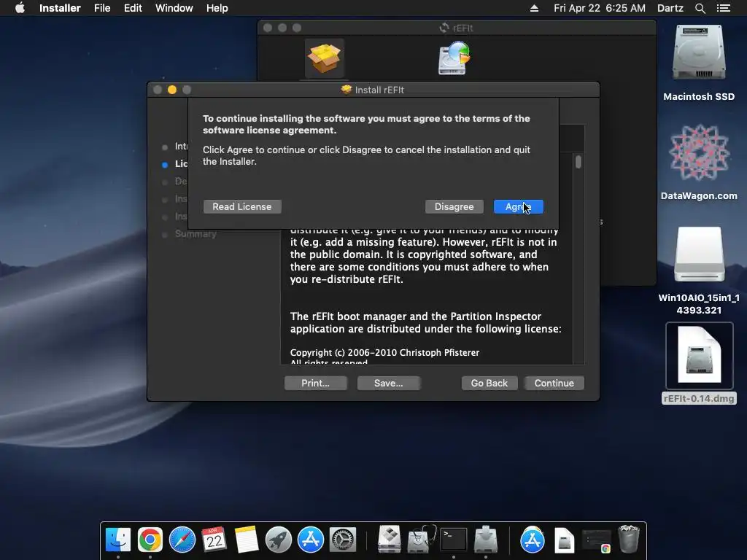The image size is (747, 560).
Task: Open the Installer menu
Action: point(60,8)
